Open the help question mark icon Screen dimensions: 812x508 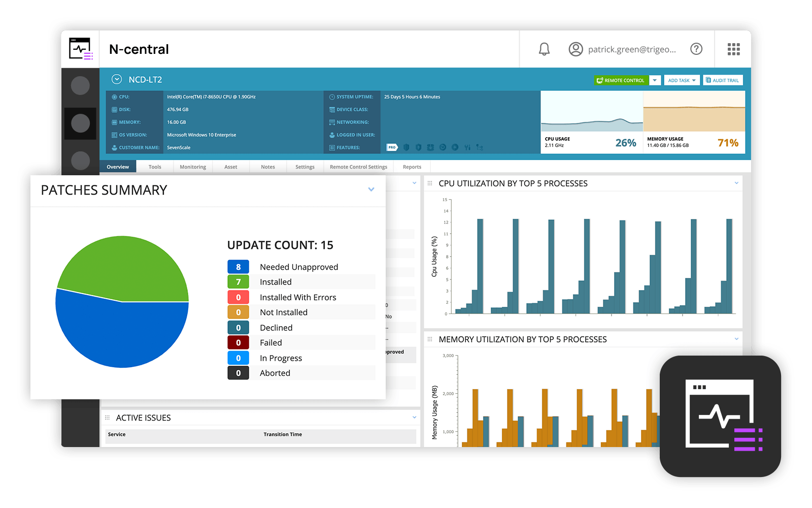click(696, 49)
